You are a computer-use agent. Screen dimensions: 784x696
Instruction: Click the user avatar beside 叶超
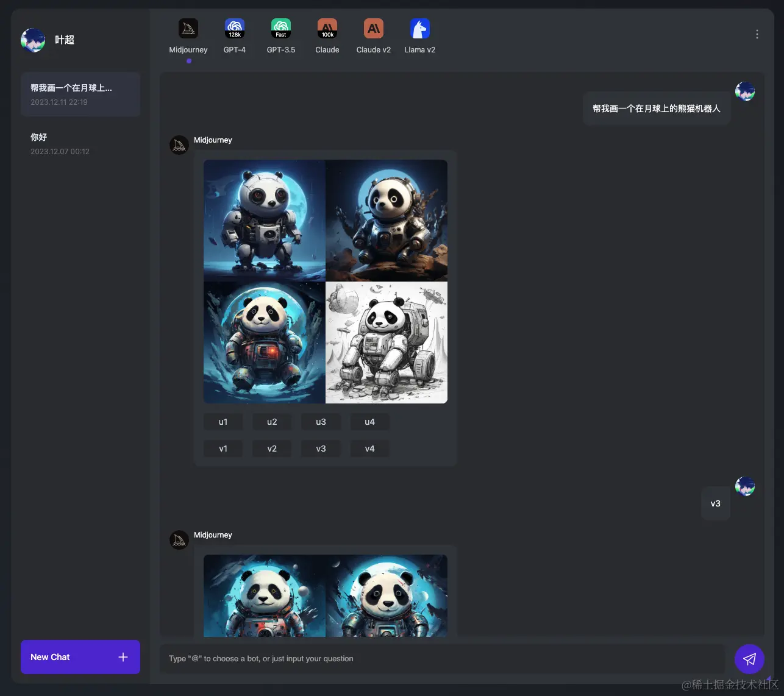[x=33, y=40]
